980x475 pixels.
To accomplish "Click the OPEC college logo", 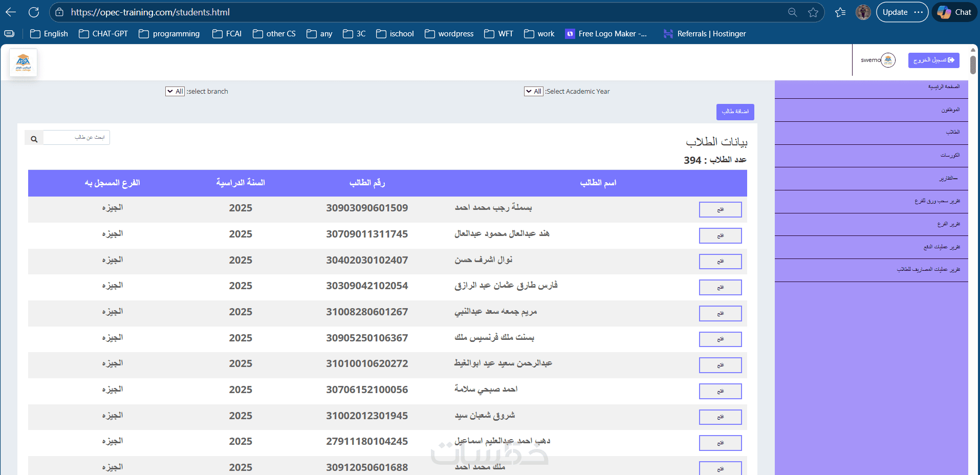I will tap(23, 62).
